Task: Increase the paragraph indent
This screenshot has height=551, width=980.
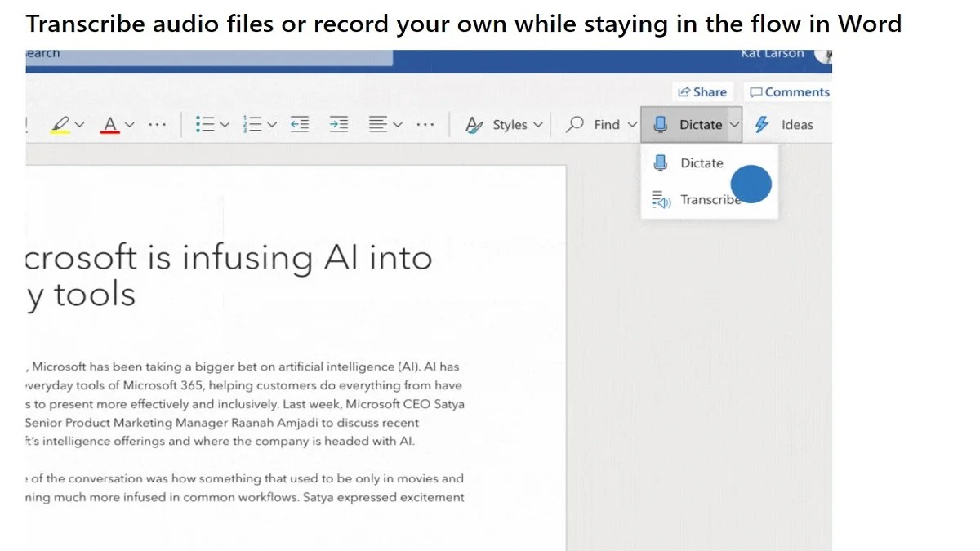Action: [x=338, y=125]
